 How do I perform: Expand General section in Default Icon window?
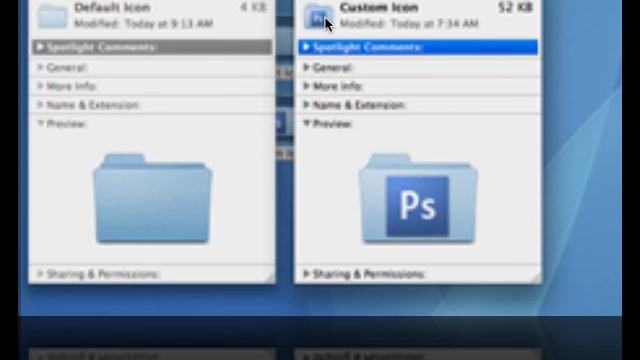[40, 67]
